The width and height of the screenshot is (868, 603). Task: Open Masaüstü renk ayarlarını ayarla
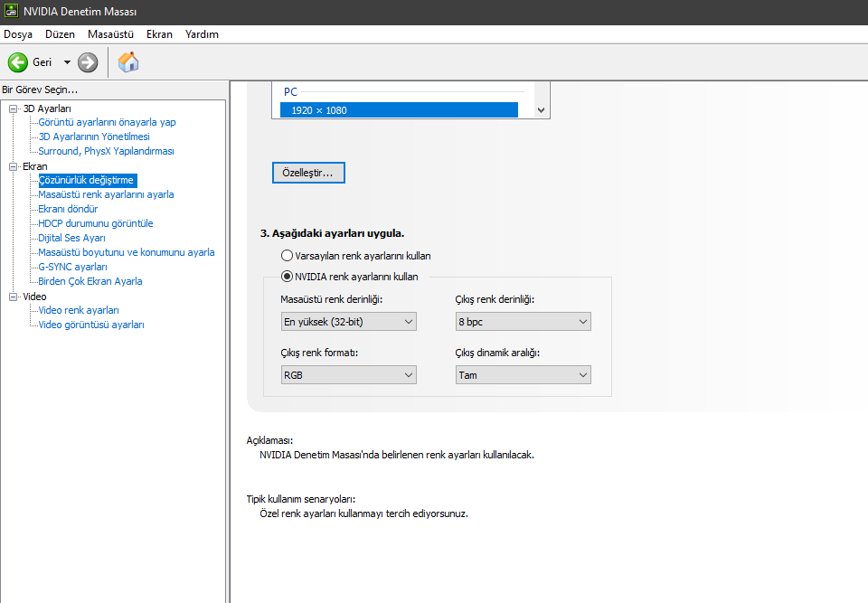tap(106, 194)
